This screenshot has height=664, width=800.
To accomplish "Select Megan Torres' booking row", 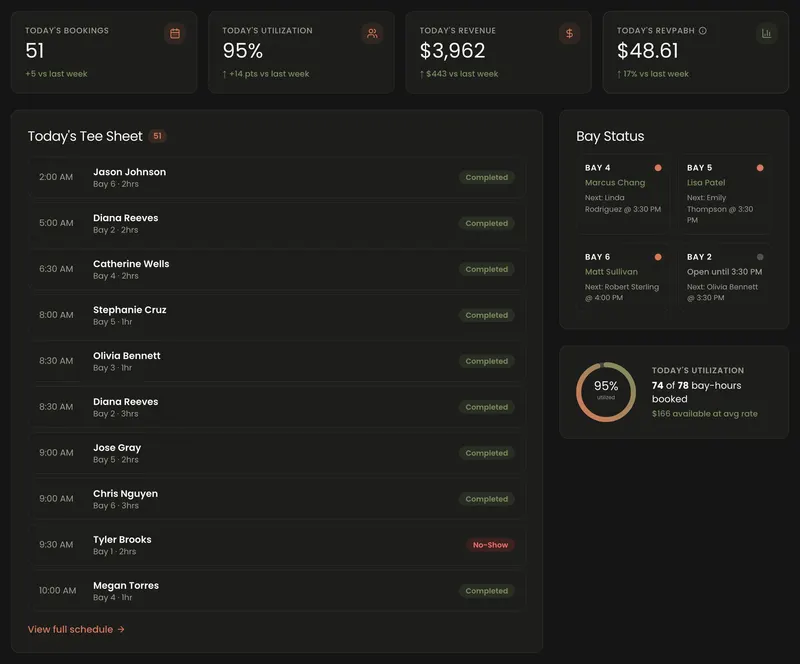I will (x=278, y=591).
